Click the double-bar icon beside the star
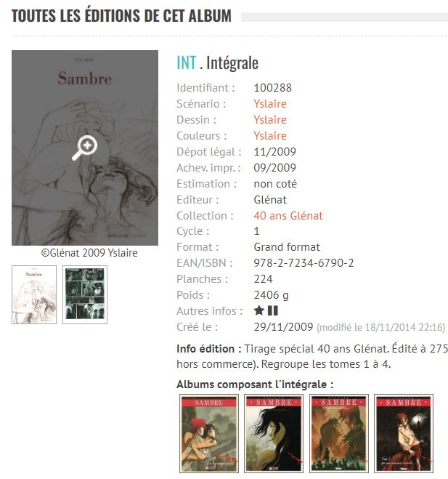The width and height of the screenshot is (448, 479). 272,310
